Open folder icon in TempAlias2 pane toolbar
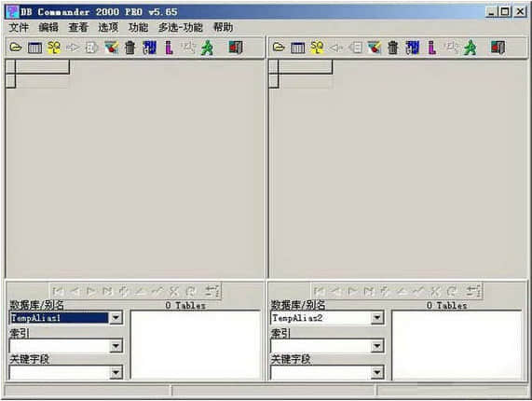 point(279,48)
